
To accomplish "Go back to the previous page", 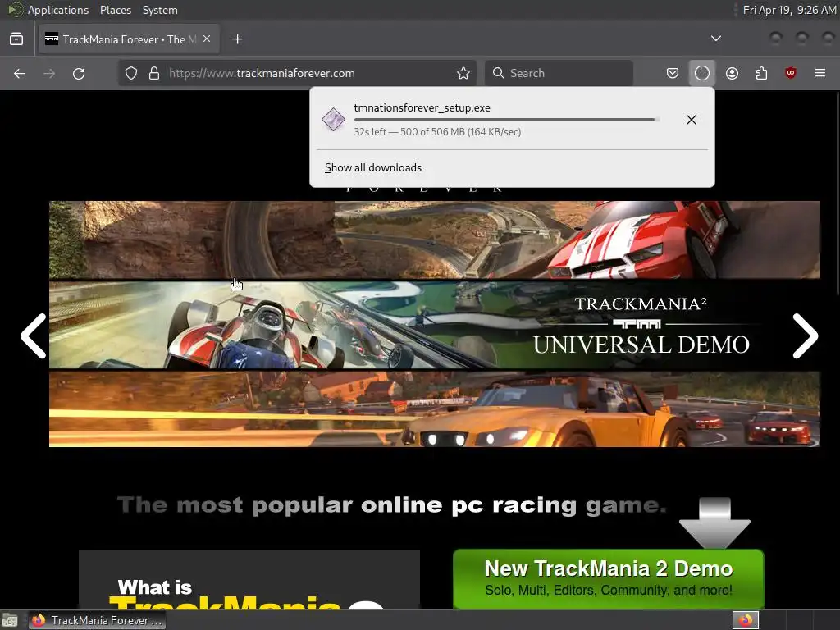I will 20,73.
